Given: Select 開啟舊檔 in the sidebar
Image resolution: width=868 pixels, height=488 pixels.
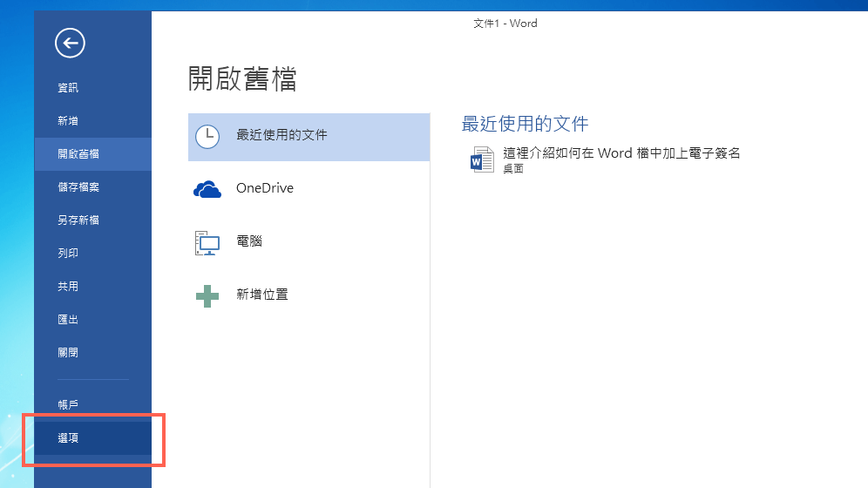Looking at the screenshot, I should pyautogui.click(x=93, y=154).
